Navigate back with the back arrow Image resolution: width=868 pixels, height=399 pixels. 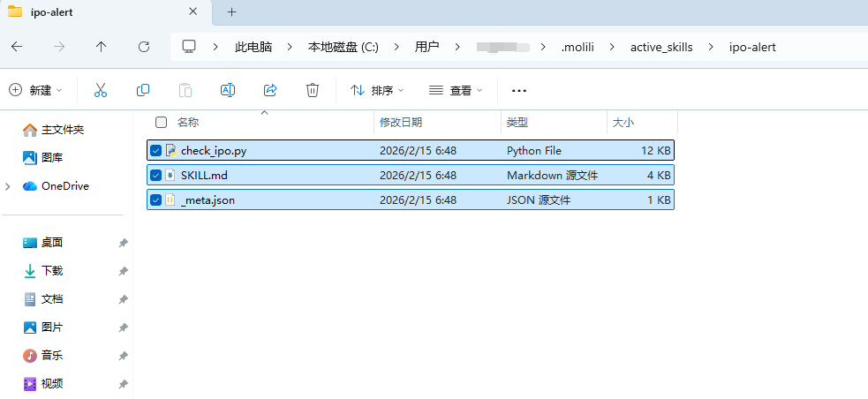tap(17, 47)
